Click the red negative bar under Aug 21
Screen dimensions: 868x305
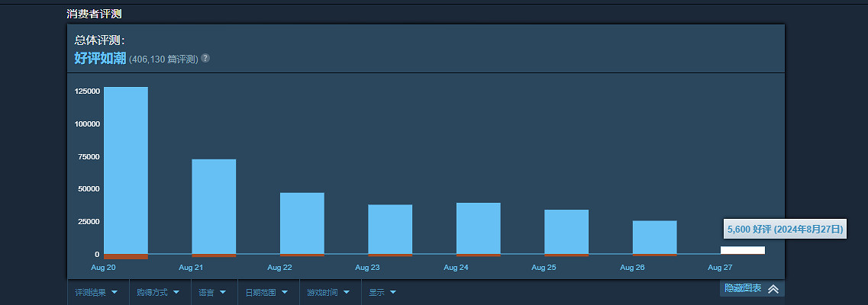tap(214, 255)
